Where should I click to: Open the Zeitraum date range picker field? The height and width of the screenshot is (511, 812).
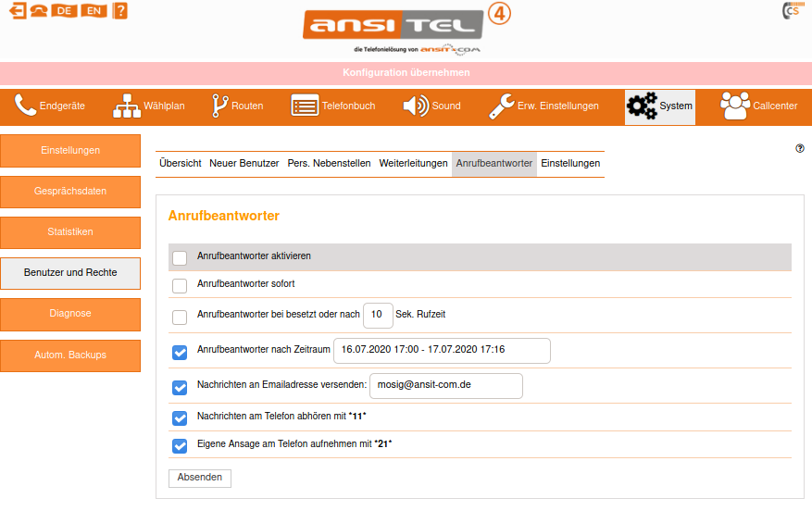tap(442, 351)
